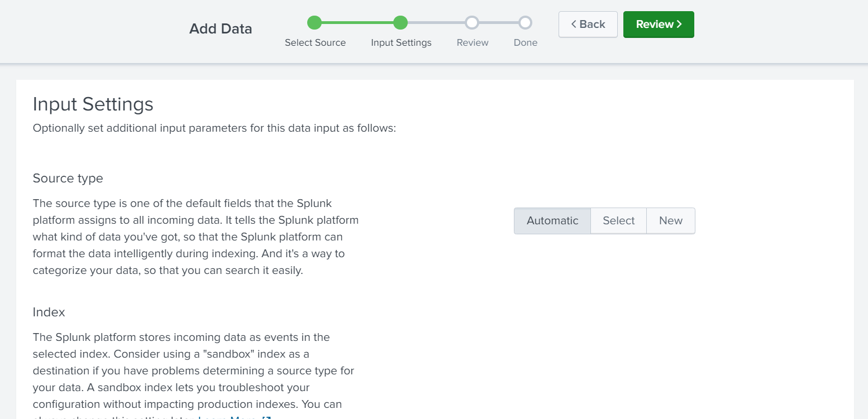Click the source type description paragraph
Screen dimensions: 868x419
point(195,237)
